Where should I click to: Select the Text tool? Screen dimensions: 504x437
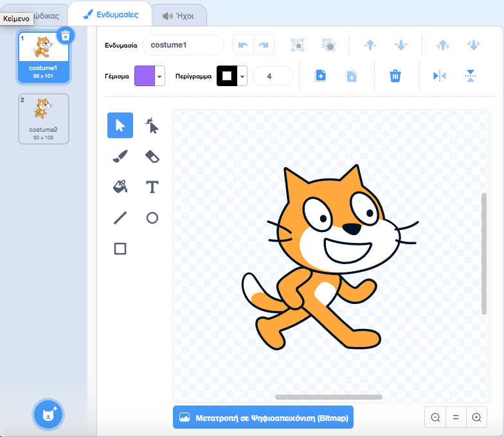(x=152, y=187)
